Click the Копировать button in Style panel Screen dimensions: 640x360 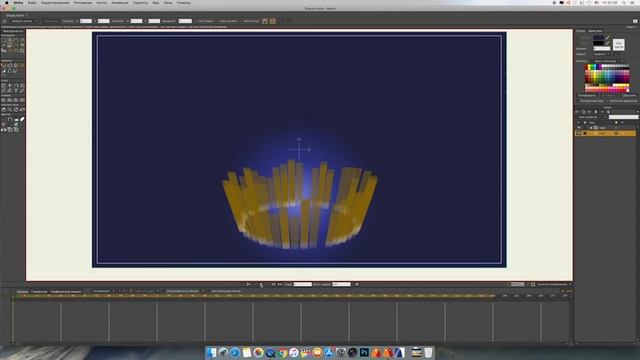pos(587,96)
